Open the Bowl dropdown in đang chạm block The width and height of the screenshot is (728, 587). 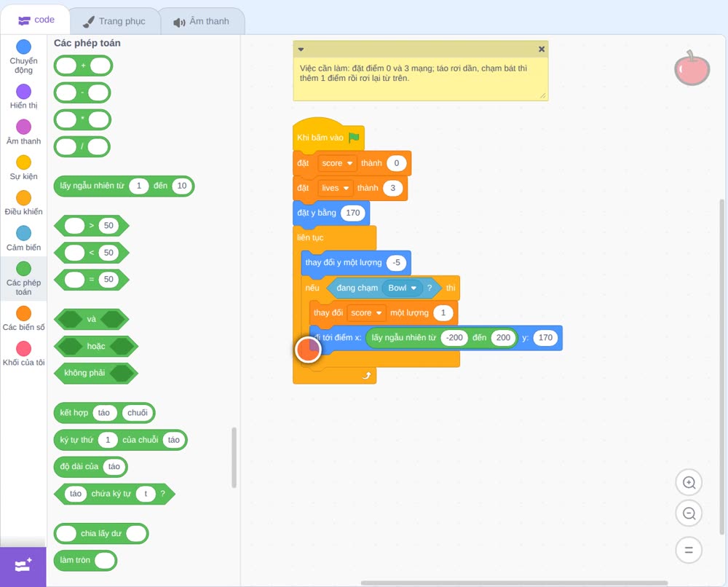pos(402,288)
